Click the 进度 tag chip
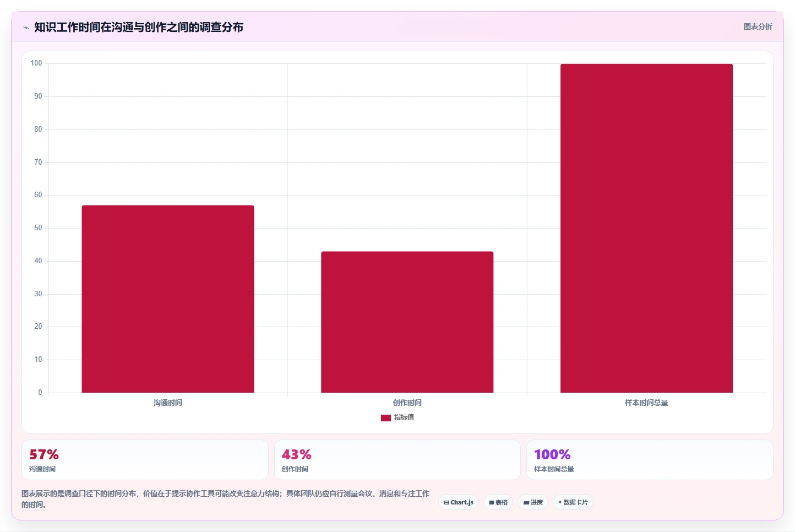 (533, 502)
